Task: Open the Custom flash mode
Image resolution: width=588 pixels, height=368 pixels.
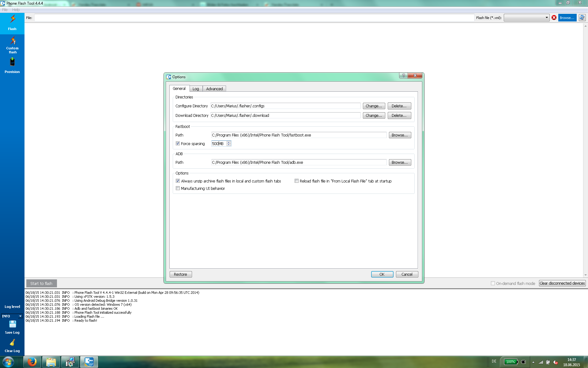Action: click(12, 45)
